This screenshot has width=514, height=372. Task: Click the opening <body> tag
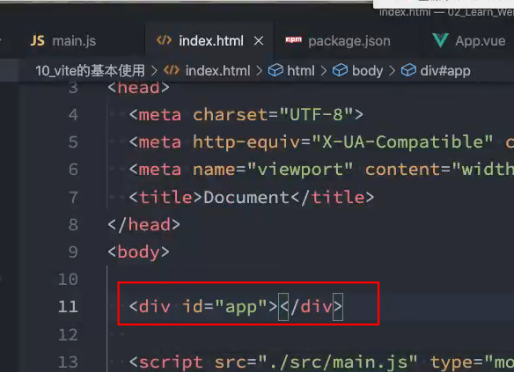(x=138, y=252)
